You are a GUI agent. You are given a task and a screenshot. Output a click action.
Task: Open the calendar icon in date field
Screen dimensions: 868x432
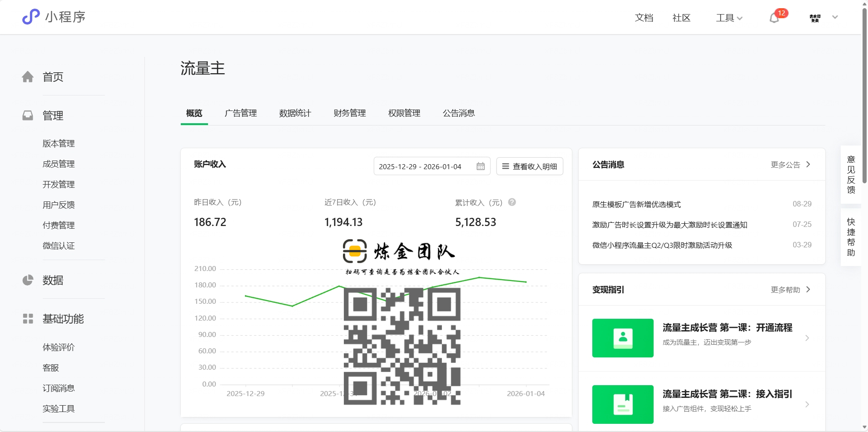[x=480, y=166]
